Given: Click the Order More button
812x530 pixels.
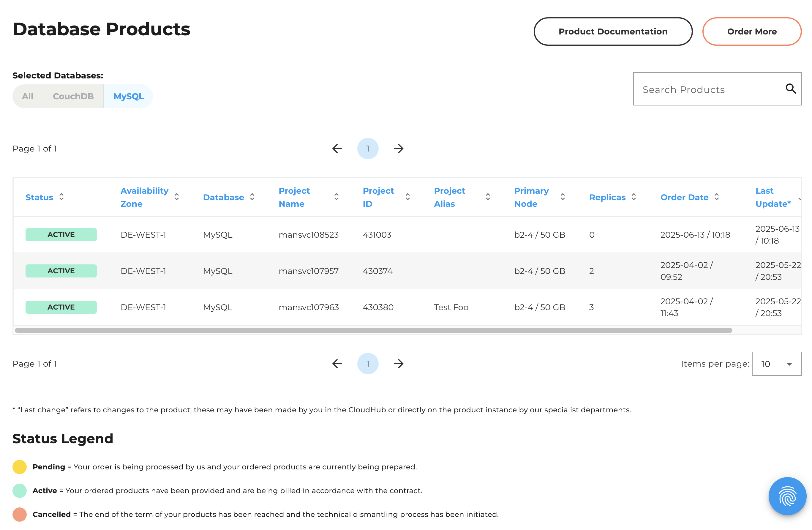Looking at the screenshot, I should coord(752,31).
